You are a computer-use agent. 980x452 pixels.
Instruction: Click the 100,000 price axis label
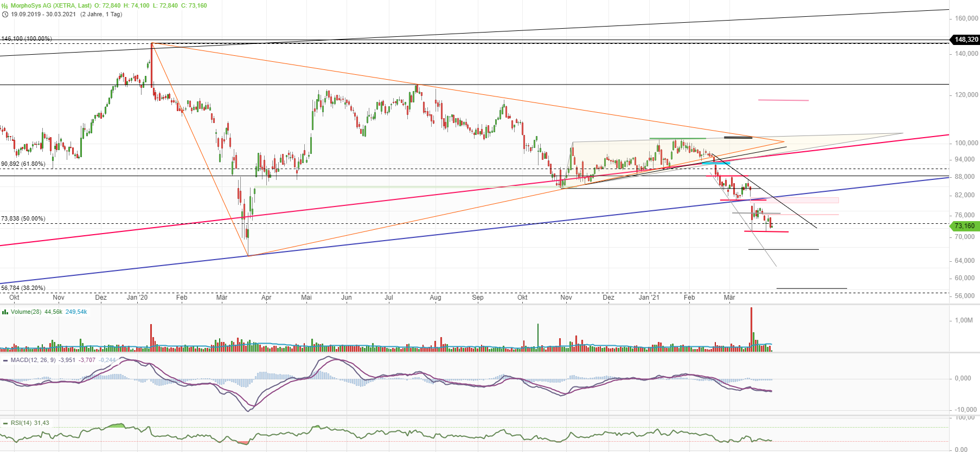point(966,143)
